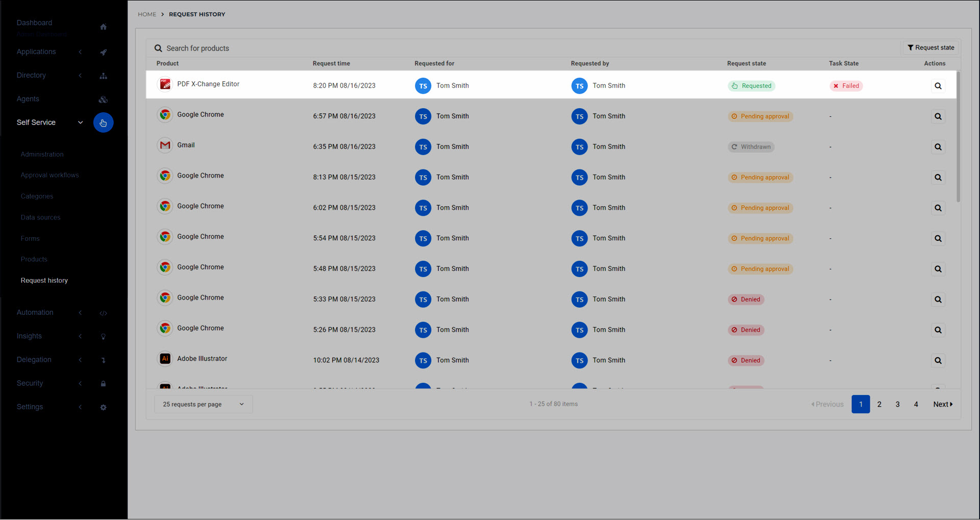Viewport: 980px width, 520px height.
Task: Open Approval workflows menu item
Action: pyautogui.click(x=50, y=176)
